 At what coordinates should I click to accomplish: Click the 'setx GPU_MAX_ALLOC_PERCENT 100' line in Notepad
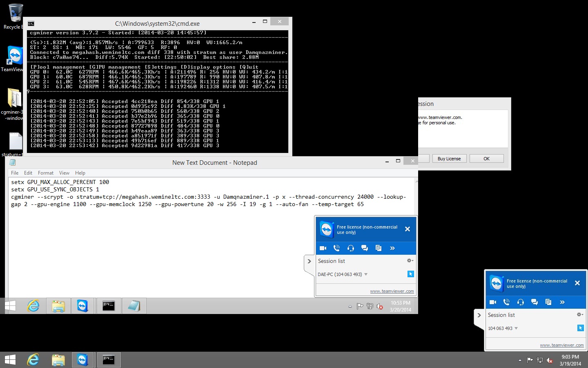coord(60,182)
